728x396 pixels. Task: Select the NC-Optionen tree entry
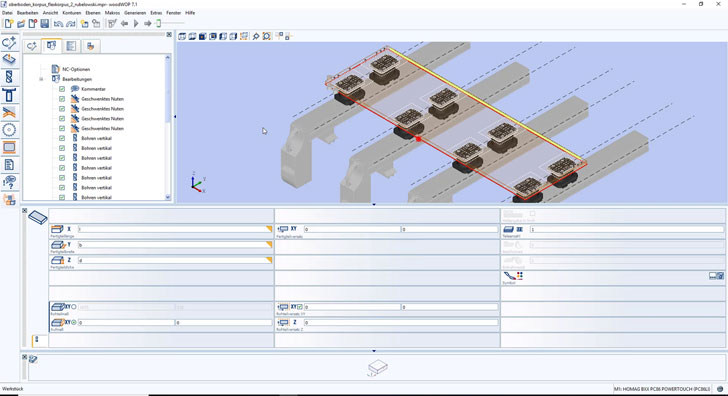76,69
